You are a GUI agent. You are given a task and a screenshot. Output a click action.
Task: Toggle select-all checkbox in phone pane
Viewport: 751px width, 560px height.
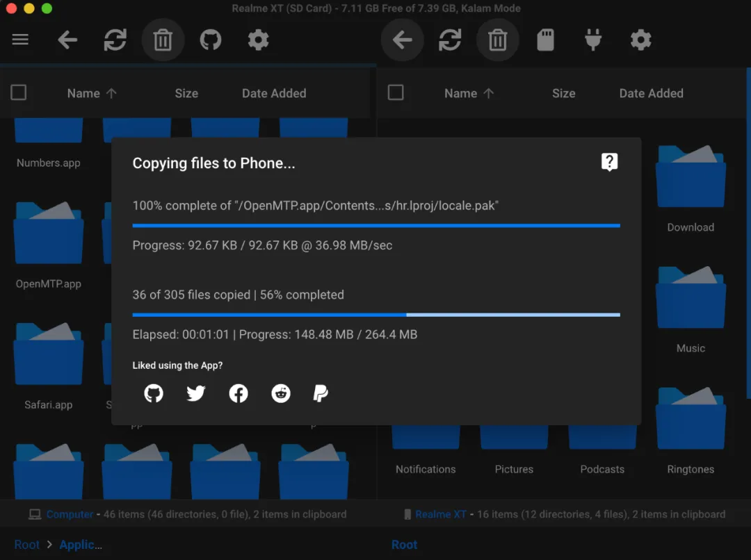[396, 92]
